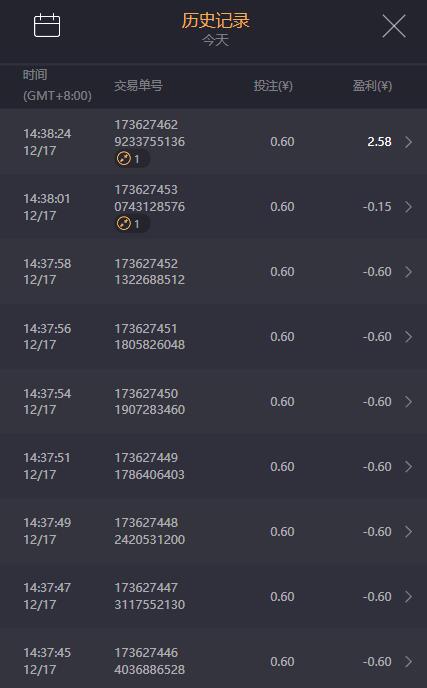Select the record row timed 14:37:49

[213, 531]
